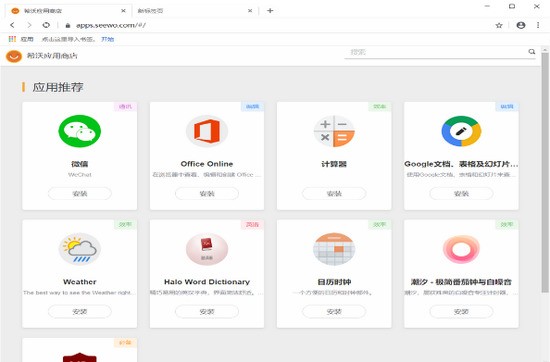550x362 pixels.
Task: Click the blue import bookmarks start link
Action: (x=107, y=39)
